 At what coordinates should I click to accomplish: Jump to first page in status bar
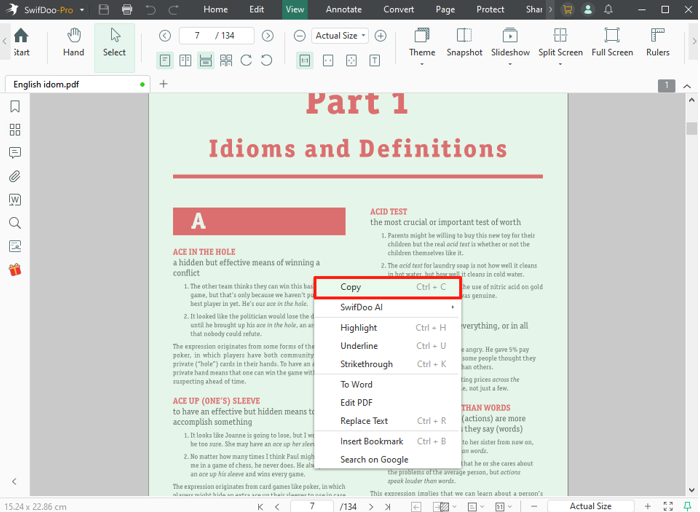[260, 507]
